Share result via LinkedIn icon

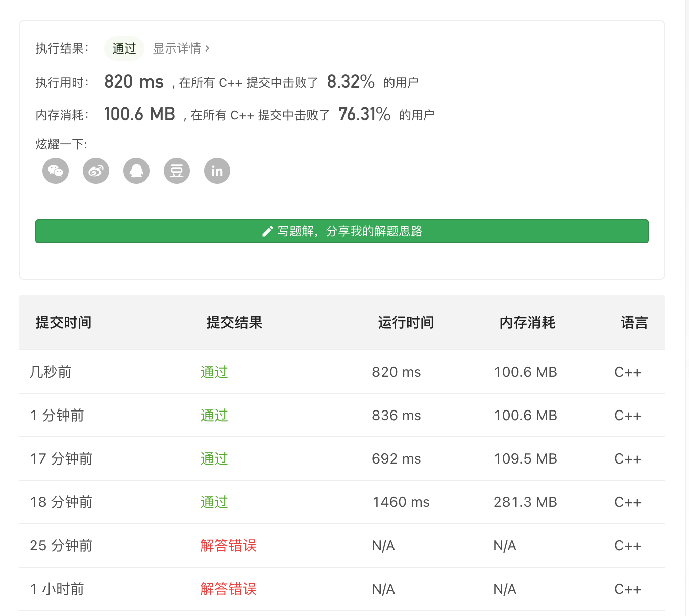coord(217,171)
